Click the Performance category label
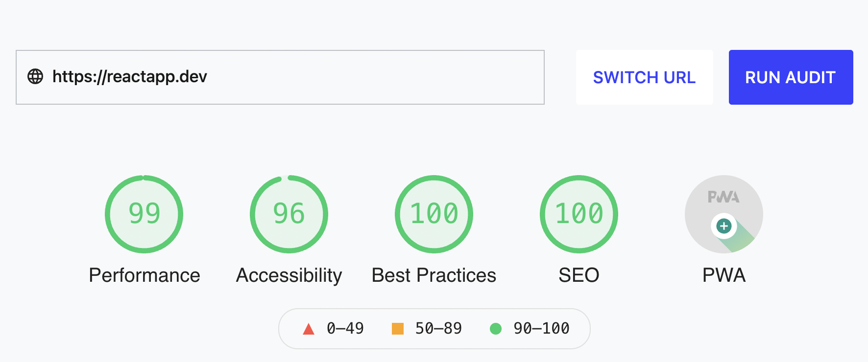 144,275
